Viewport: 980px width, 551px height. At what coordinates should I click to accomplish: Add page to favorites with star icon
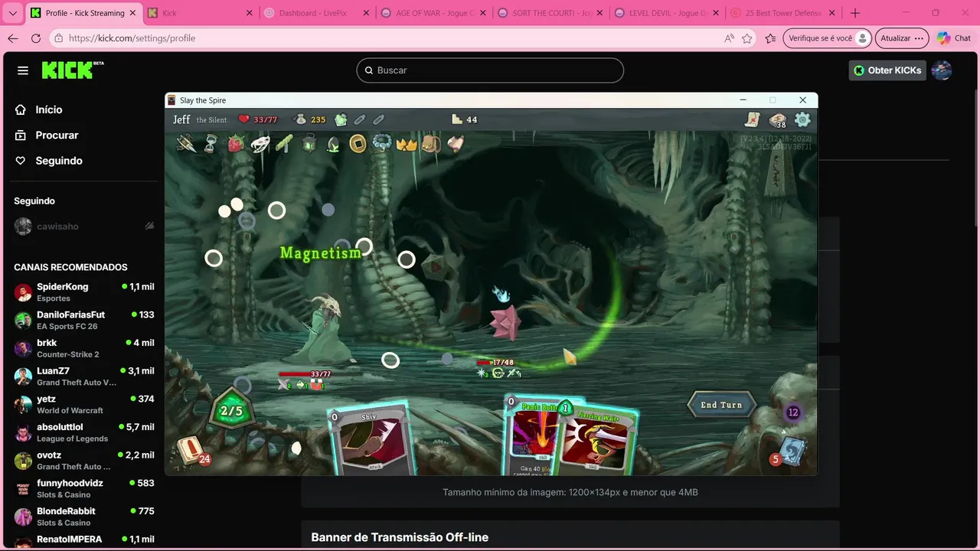click(747, 38)
